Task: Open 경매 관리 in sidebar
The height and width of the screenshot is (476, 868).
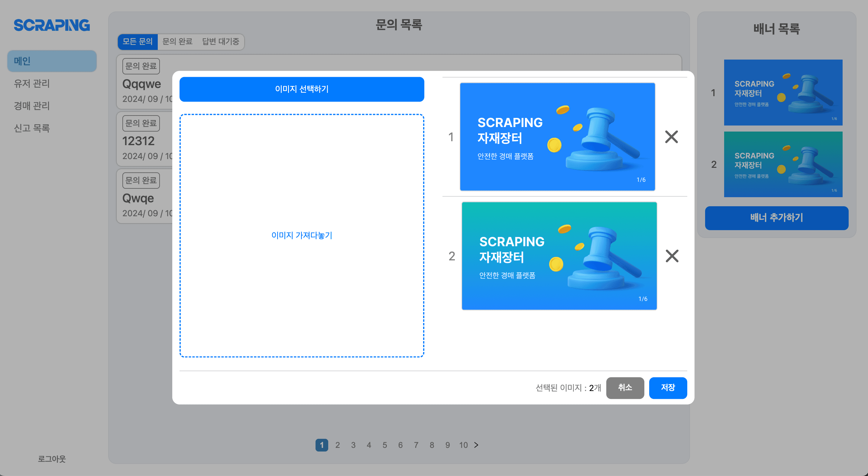Action: tap(32, 106)
